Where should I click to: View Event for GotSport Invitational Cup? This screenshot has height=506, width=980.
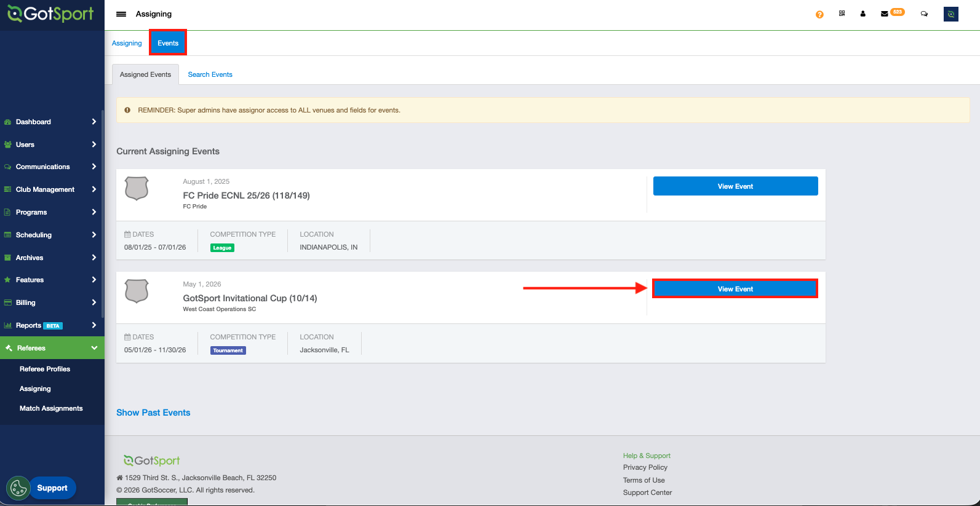[x=735, y=289]
